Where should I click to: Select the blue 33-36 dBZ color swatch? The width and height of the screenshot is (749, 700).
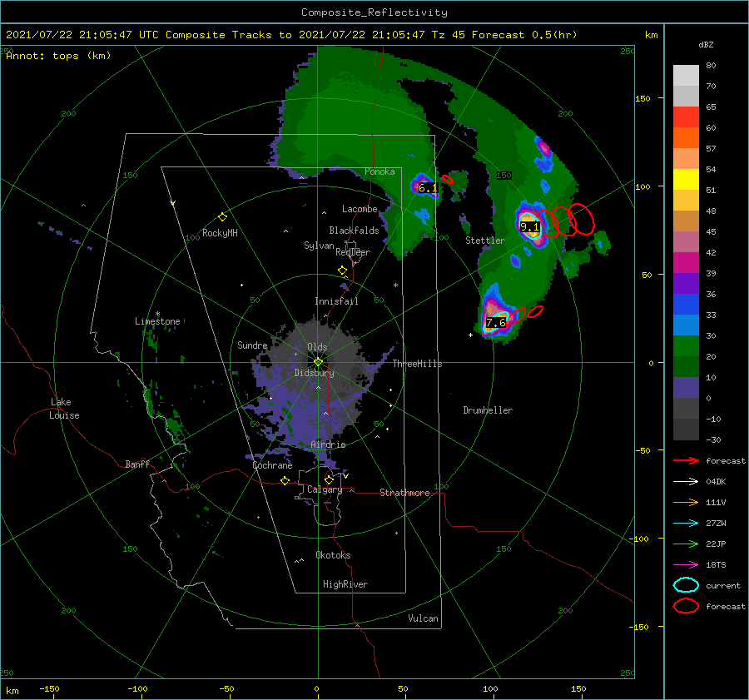(x=686, y=305)
